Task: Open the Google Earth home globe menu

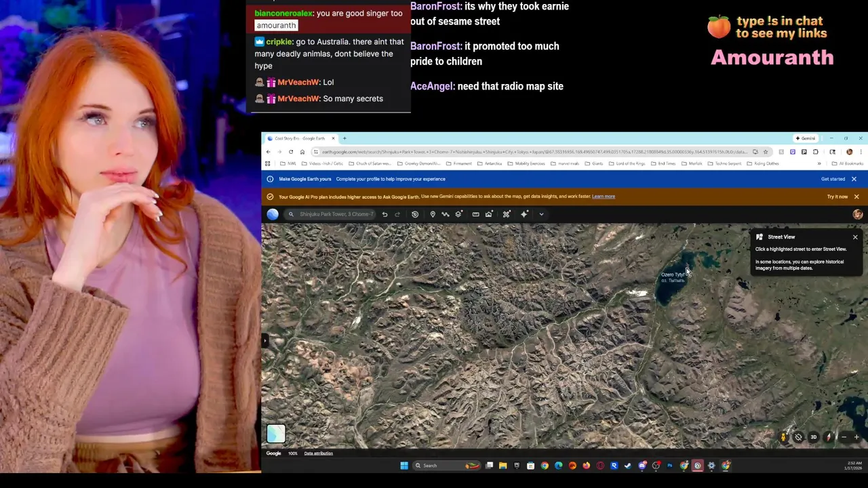Action: pos(273,214)
